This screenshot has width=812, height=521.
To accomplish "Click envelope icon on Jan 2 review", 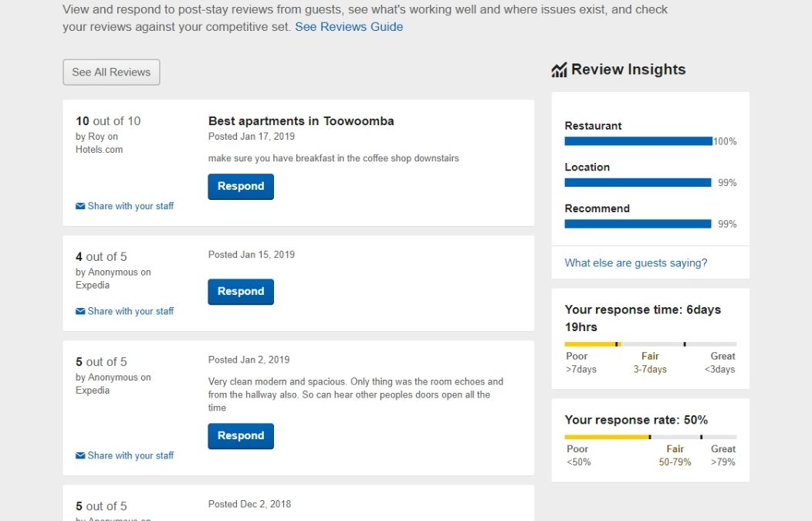I will coord(80,456).
